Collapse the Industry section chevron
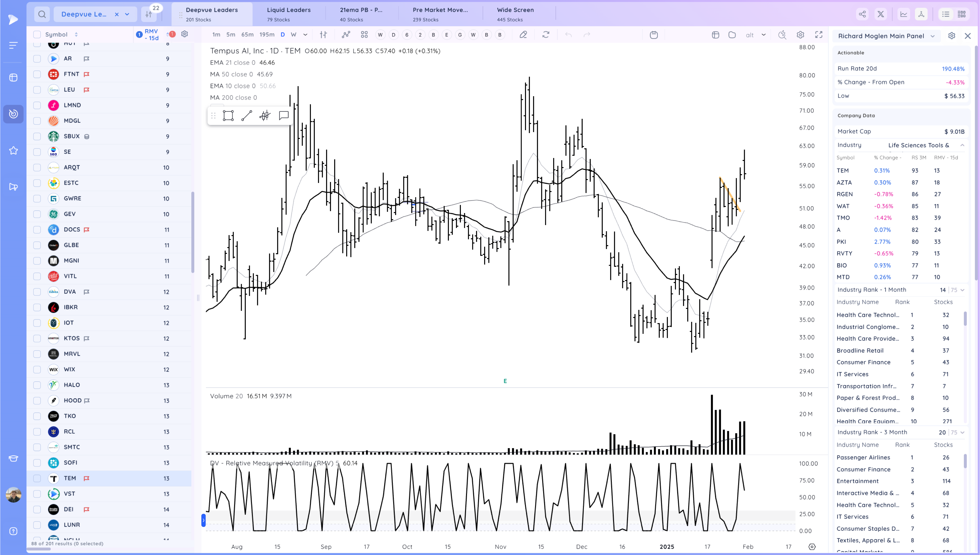Viewport: 980px width, 555px height. coord(962,145)
